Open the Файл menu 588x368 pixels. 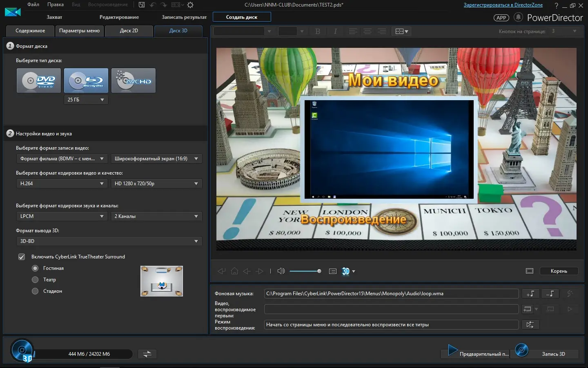(x=33, y=4)
